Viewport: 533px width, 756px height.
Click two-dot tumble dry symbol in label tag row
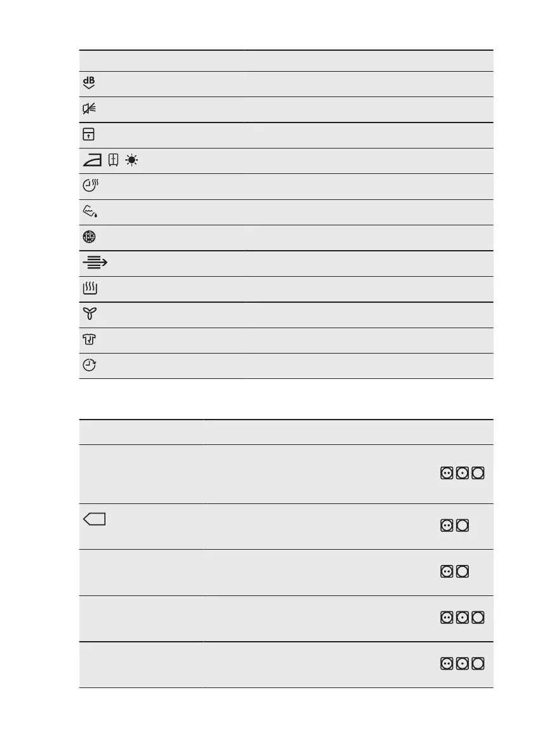(x=447, y=526)
